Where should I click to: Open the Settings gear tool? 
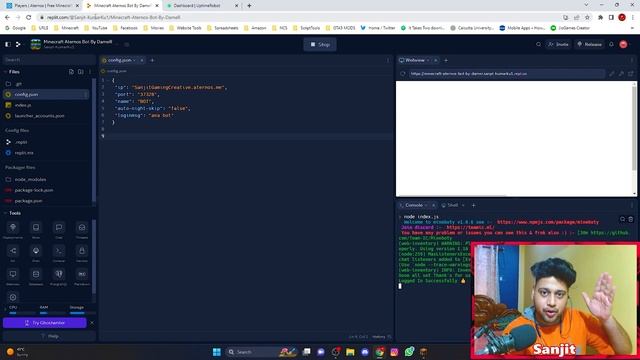tap(13, 298)
